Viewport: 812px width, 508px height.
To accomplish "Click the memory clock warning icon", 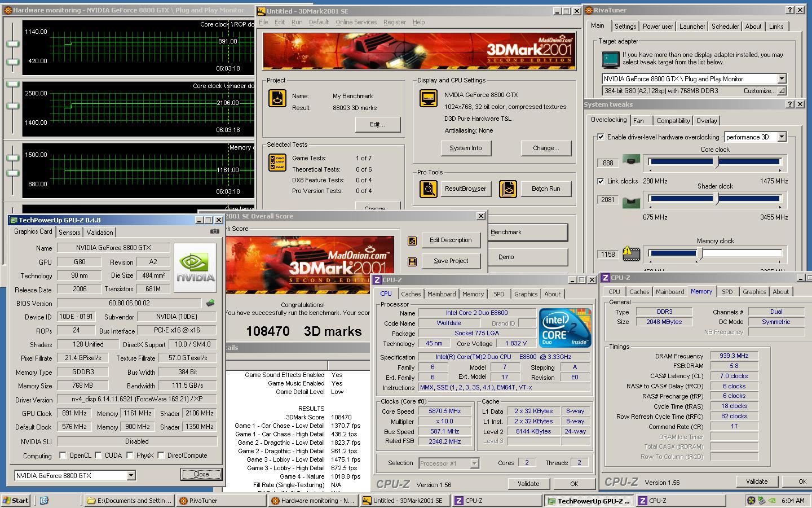I will tap(631, 253).
